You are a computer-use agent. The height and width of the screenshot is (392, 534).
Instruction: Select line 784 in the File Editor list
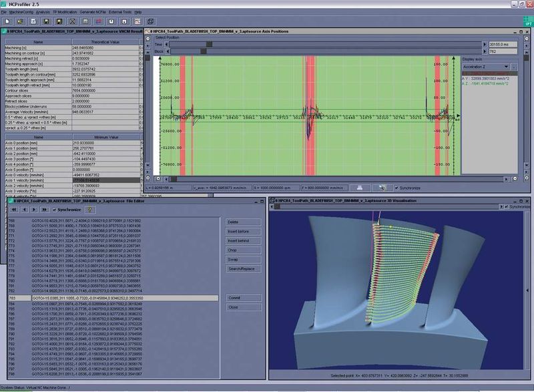(113, 303)
